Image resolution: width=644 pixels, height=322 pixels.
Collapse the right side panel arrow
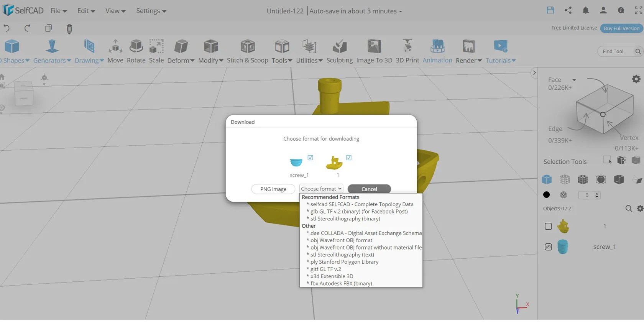(x=534, y=72)
